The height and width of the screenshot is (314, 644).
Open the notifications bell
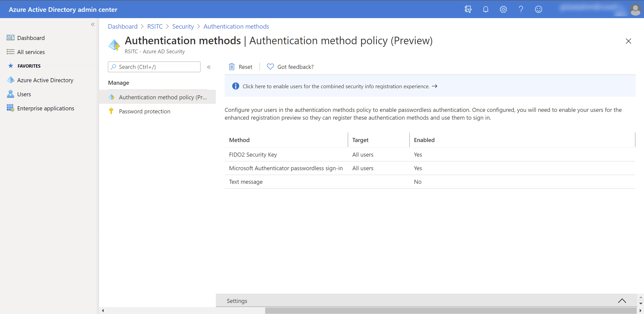(486, 9)
